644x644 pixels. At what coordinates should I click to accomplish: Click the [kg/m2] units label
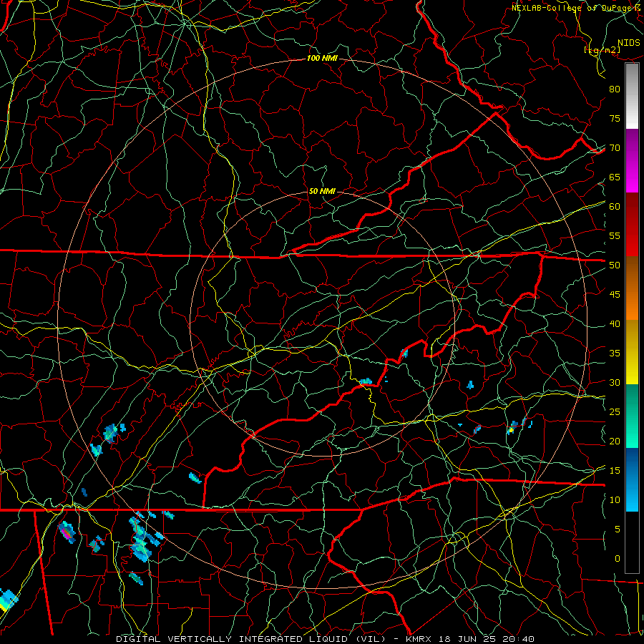coord(602,50)
